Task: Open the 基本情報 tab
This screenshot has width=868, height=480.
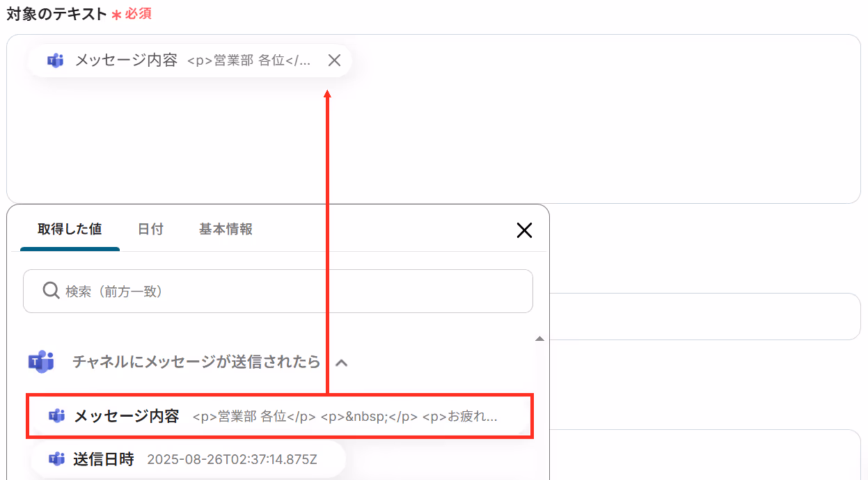Action: tap(226, 229)
